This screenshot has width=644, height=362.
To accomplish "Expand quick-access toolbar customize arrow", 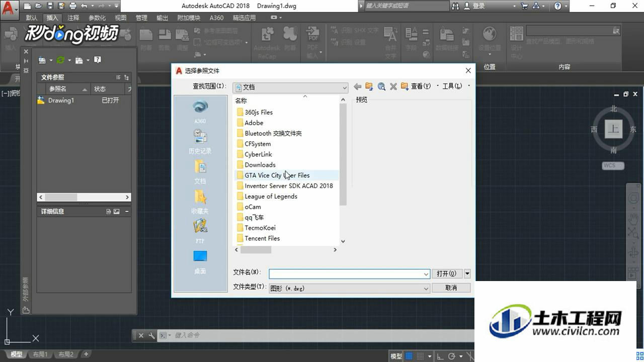I will 117,6.
